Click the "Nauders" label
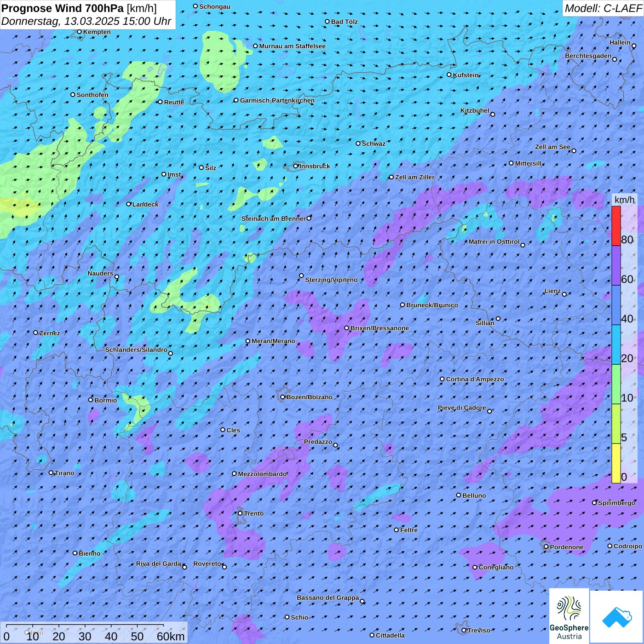Viewport: 644px width, 644px height. pos(100,273)
